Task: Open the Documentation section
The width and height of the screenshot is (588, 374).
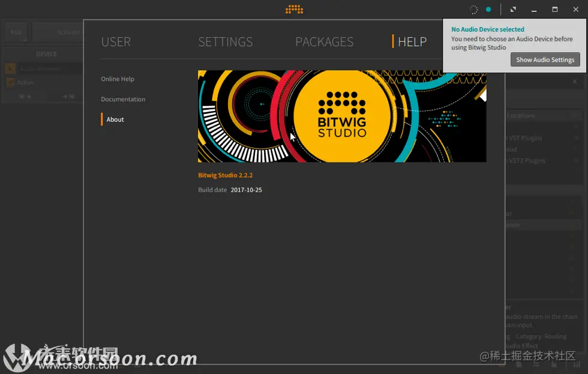Action: point(123,99)
